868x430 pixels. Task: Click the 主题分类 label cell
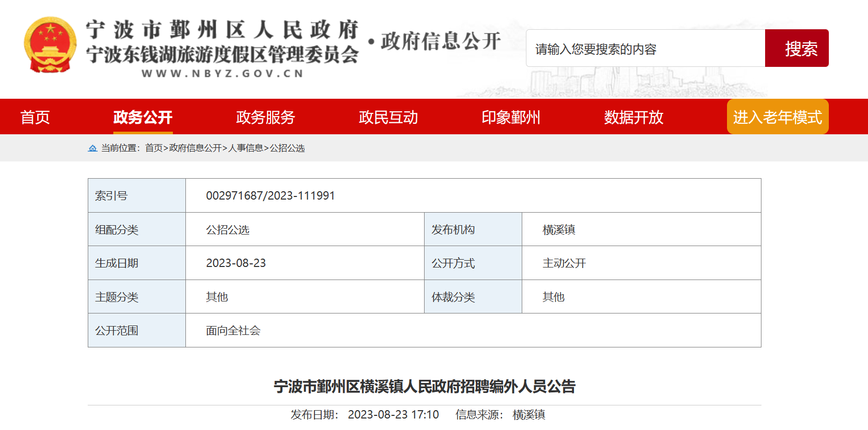(x=137, y=297)
